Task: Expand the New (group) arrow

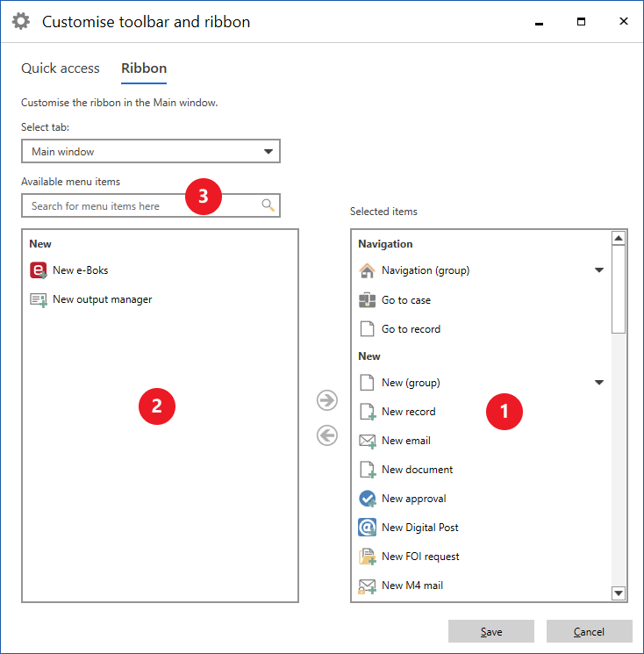Action: [x=599, y=383]
